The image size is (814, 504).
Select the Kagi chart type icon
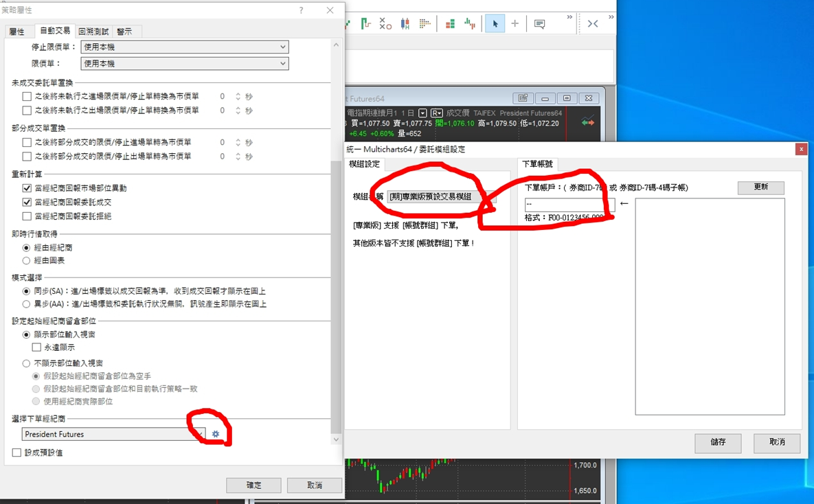[x=366, y=23]
